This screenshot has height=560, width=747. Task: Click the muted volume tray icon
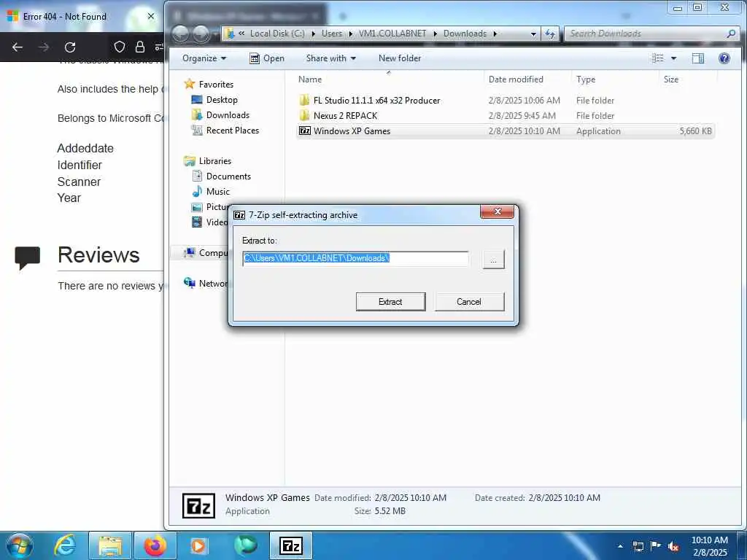(x=673, y=547)
